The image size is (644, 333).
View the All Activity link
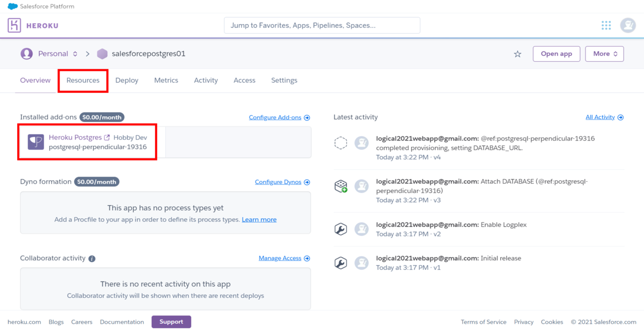[601, 117]
